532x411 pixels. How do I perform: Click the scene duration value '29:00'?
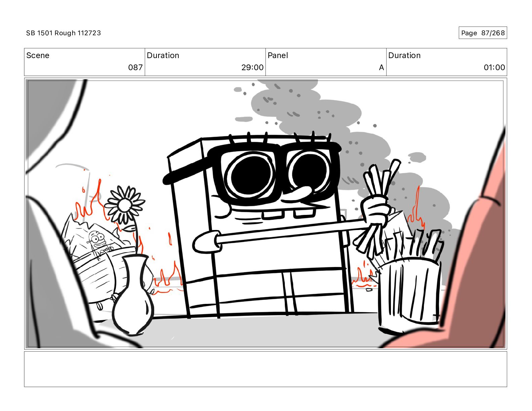click(252, 67)
